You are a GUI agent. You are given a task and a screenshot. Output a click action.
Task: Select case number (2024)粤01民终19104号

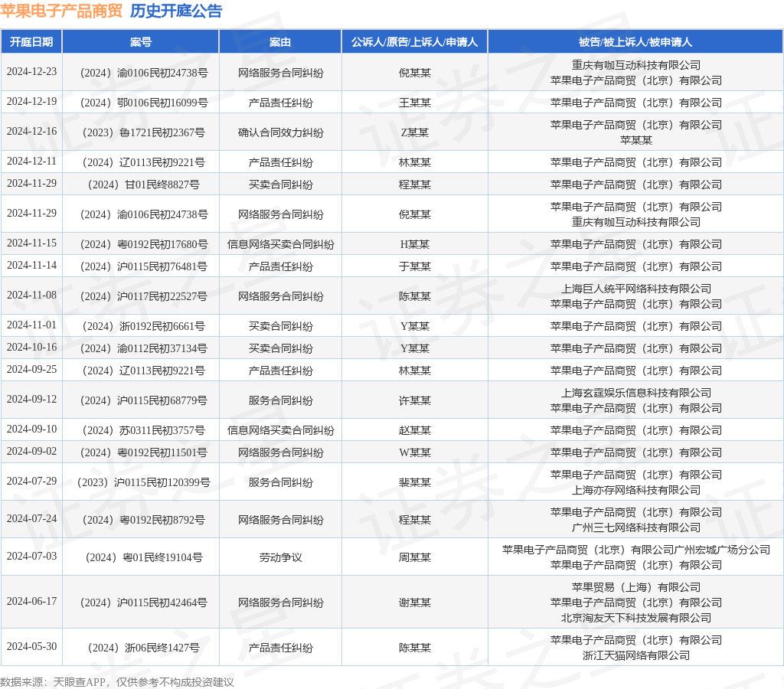click(x=143, y=557)
